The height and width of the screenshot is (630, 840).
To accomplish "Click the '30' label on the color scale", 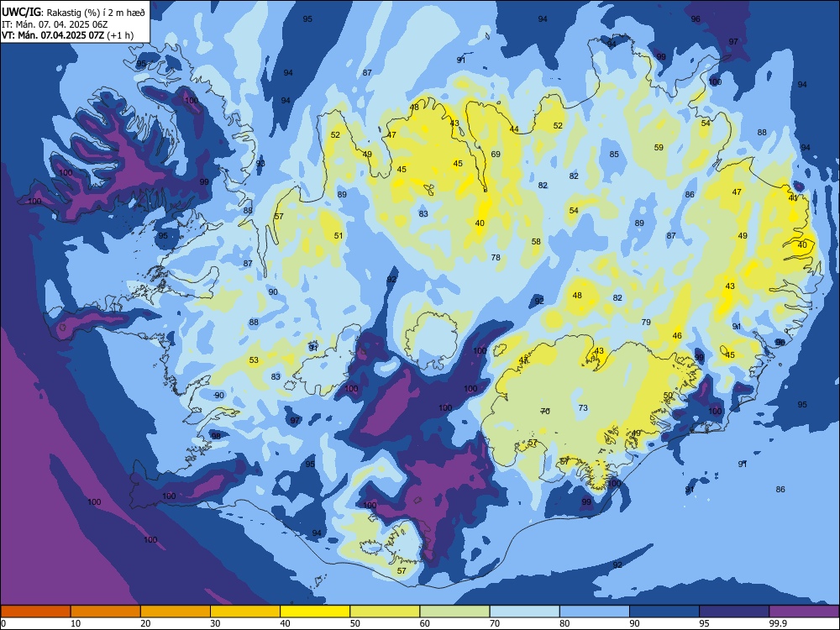I will click(x=215, y=623).
